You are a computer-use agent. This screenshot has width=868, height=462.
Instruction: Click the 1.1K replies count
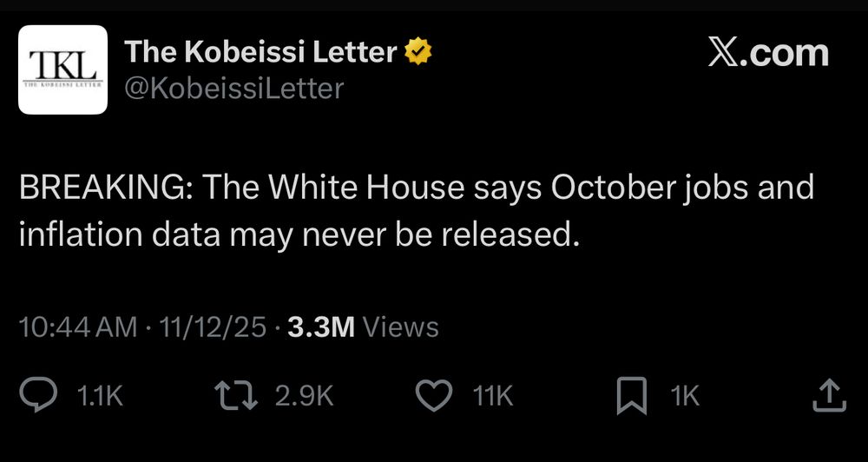[99, 396]
